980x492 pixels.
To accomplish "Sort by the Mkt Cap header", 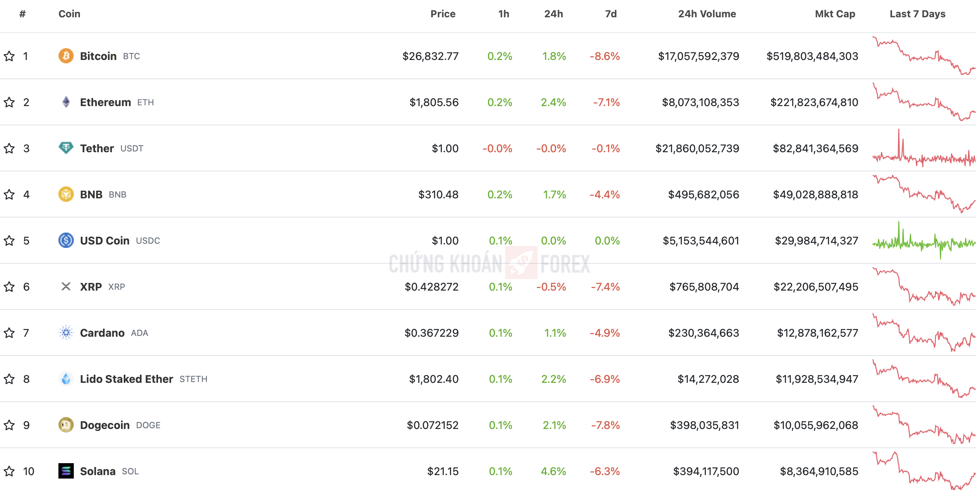I will [x=835, y=14].
